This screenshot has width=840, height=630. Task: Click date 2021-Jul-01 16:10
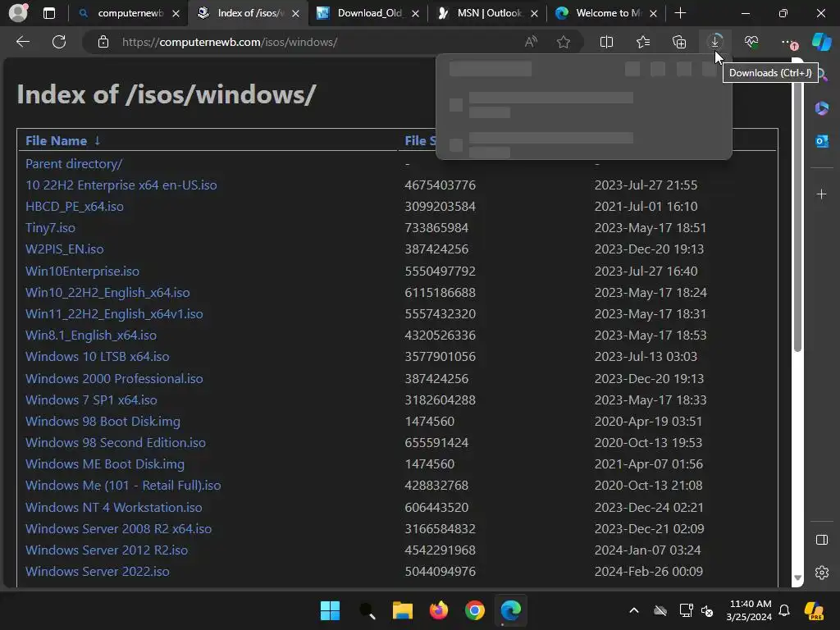click(646, 206)
